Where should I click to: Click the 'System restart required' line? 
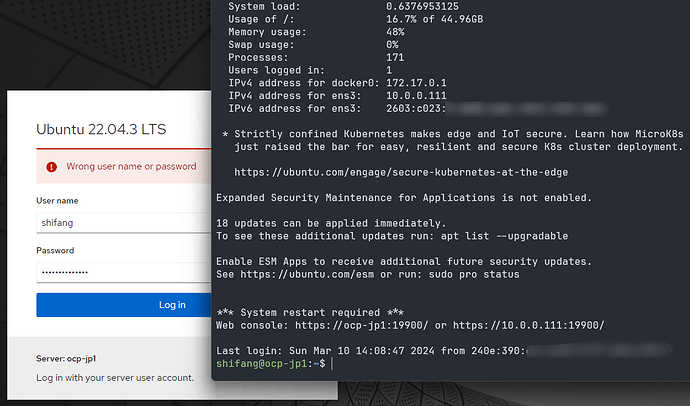tap(310, 313)
